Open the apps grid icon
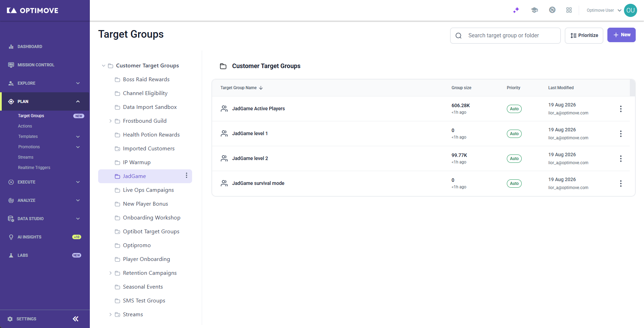 tap(569, 10)
